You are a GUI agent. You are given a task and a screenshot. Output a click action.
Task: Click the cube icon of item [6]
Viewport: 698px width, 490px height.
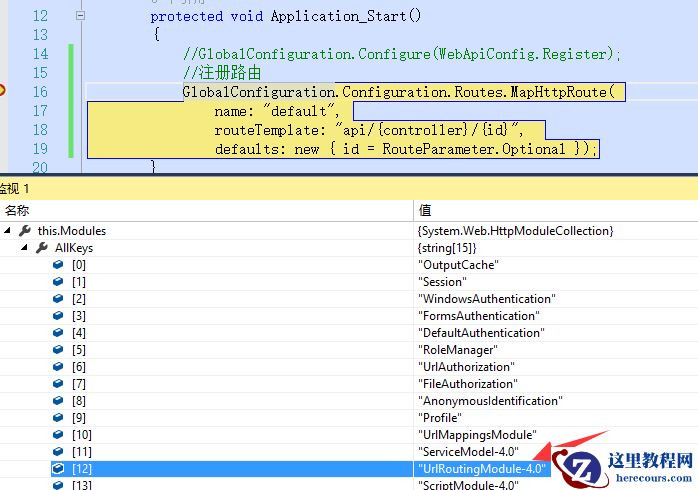[58, 367]
